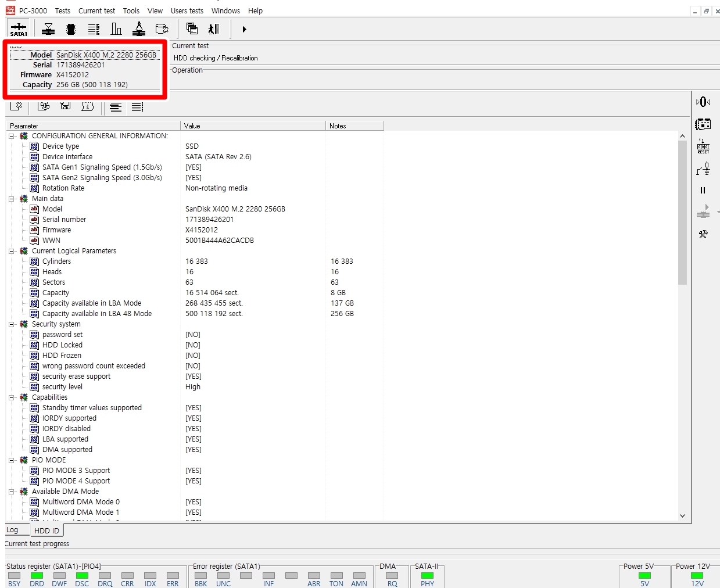Open the Current test menu
The height and width of the screenshot is (588, 720).
[96, 10]
